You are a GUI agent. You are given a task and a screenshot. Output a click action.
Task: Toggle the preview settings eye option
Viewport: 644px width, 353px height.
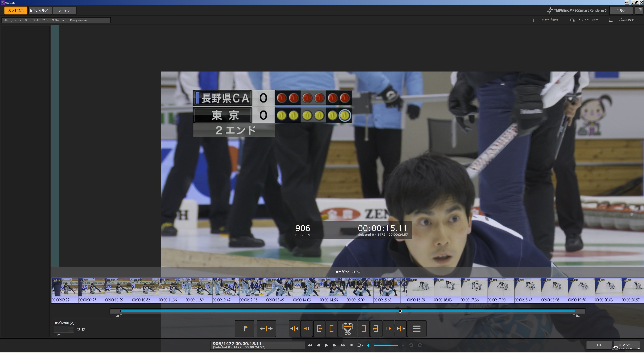point(584,20)
